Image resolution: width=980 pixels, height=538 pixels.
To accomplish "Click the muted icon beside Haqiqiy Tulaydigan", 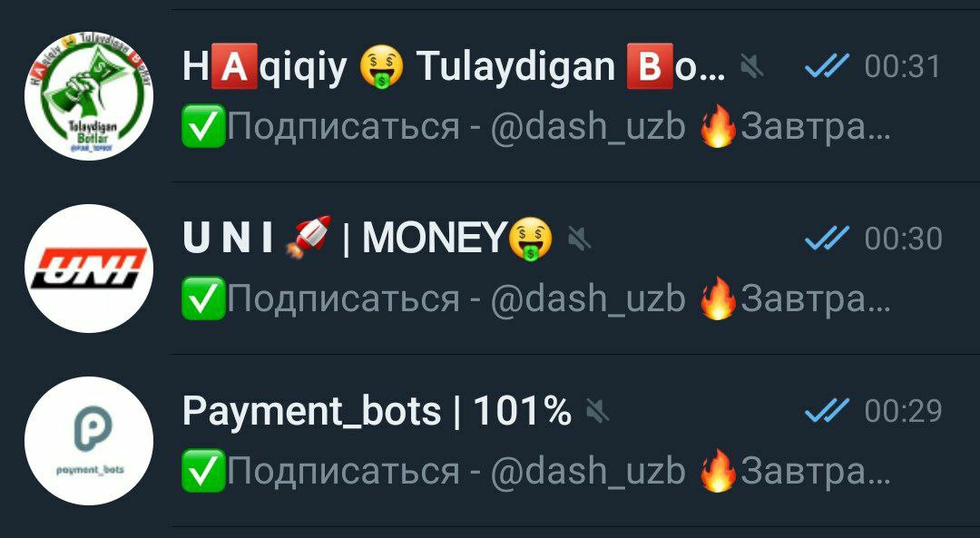I will (752, 66).
